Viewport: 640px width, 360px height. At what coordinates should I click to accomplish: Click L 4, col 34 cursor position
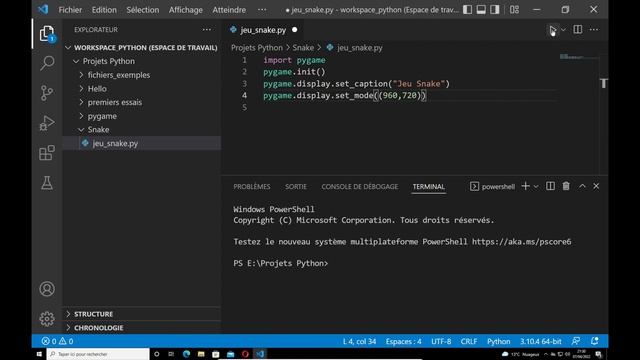point(359,341)
